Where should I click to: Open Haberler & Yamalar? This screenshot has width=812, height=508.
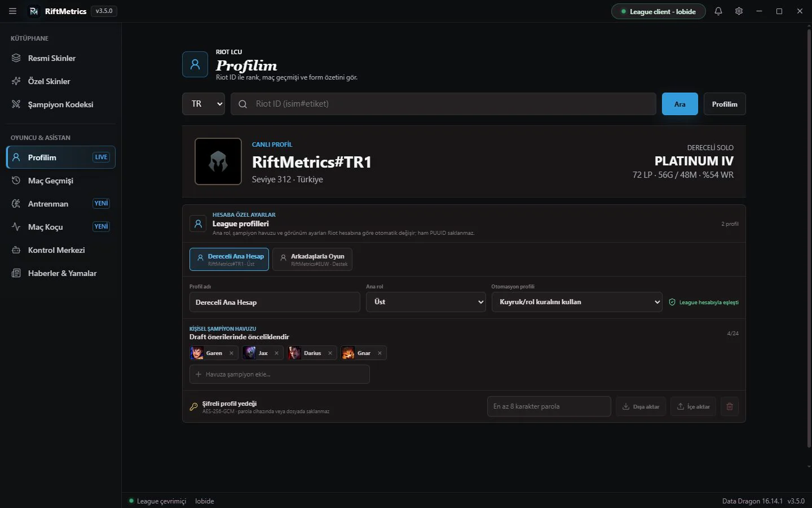(61, 273)
